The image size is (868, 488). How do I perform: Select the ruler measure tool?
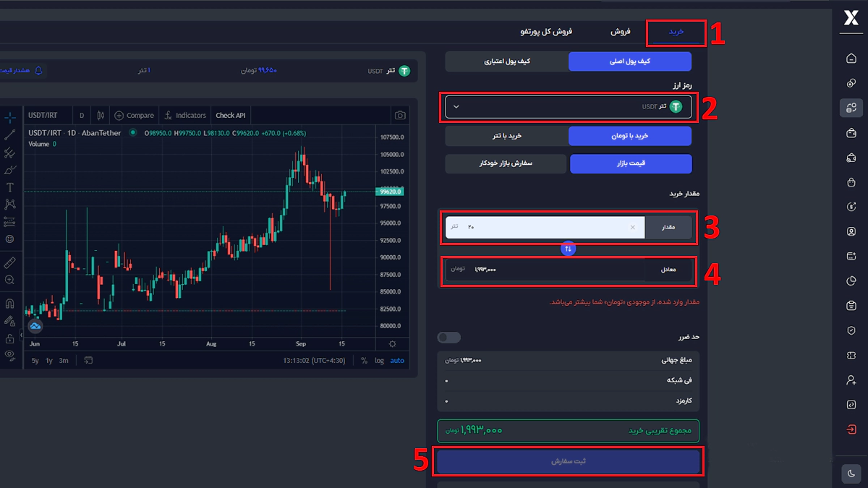[x=10, y=261]
